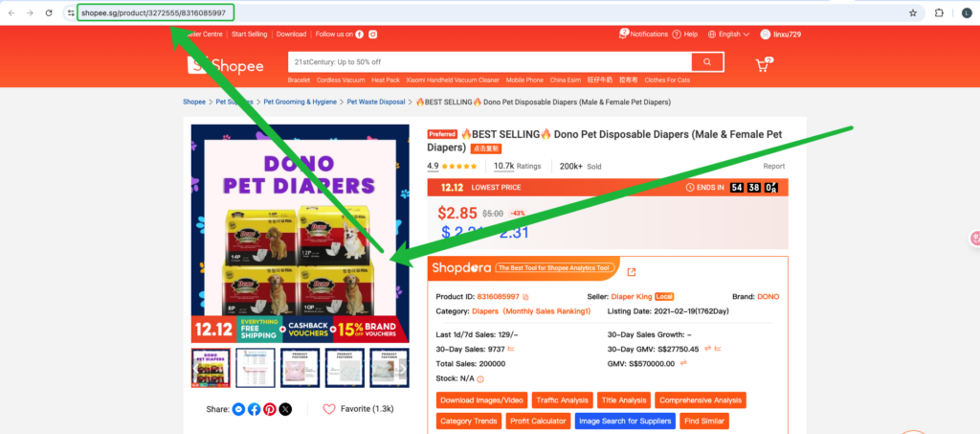Screen dimensions: 980x434
Task: Open the linxu729 account menu
Action: point(781,34)
